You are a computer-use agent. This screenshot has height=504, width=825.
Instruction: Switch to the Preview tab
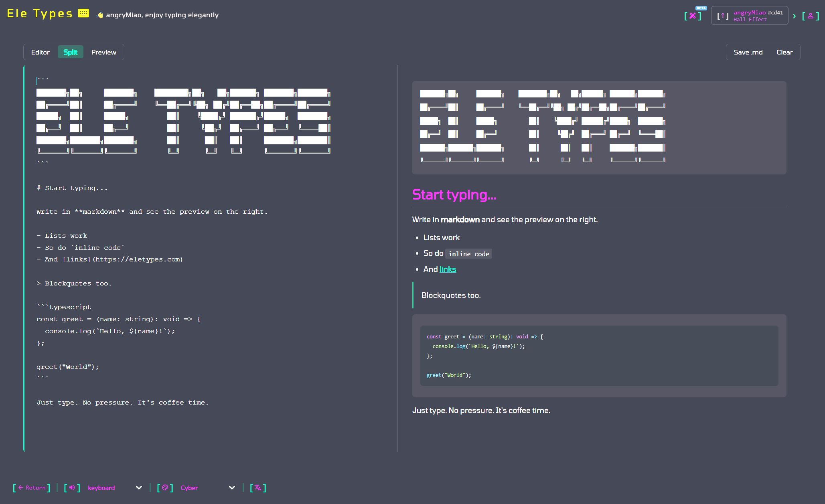pyautogui.click(x=104, y=52)
